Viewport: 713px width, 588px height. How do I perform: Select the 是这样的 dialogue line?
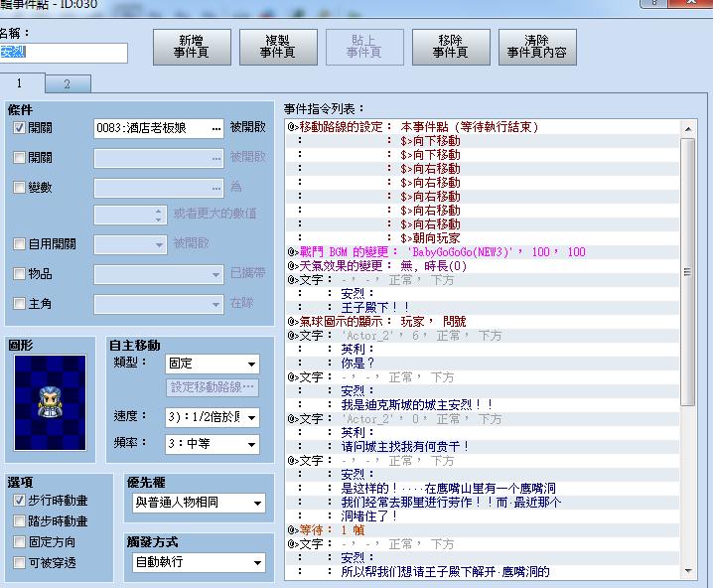[483, 489]
